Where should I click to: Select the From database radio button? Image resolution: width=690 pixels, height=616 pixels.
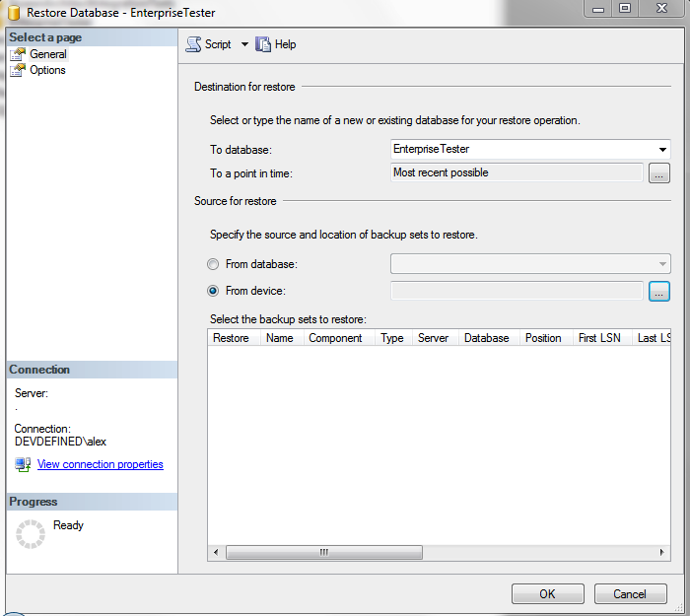[213, 264]
